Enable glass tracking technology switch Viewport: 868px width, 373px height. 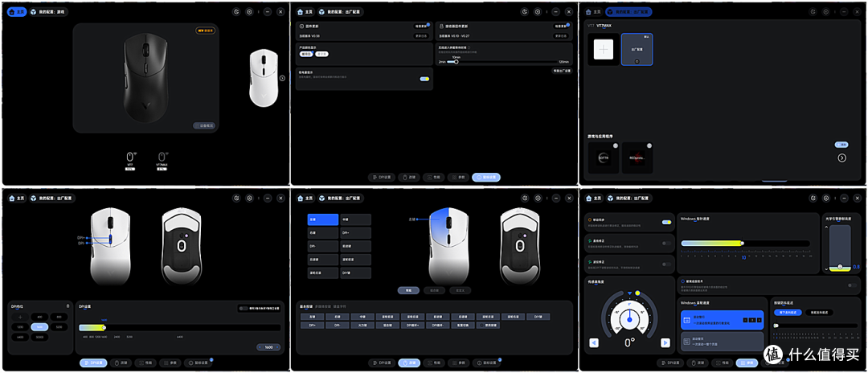(852, 285)
